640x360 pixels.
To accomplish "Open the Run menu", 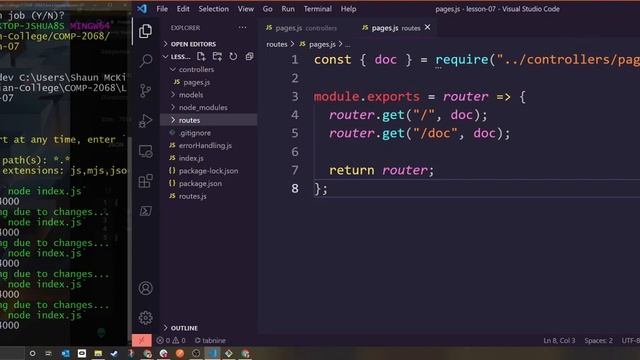I will coord(288,9).
